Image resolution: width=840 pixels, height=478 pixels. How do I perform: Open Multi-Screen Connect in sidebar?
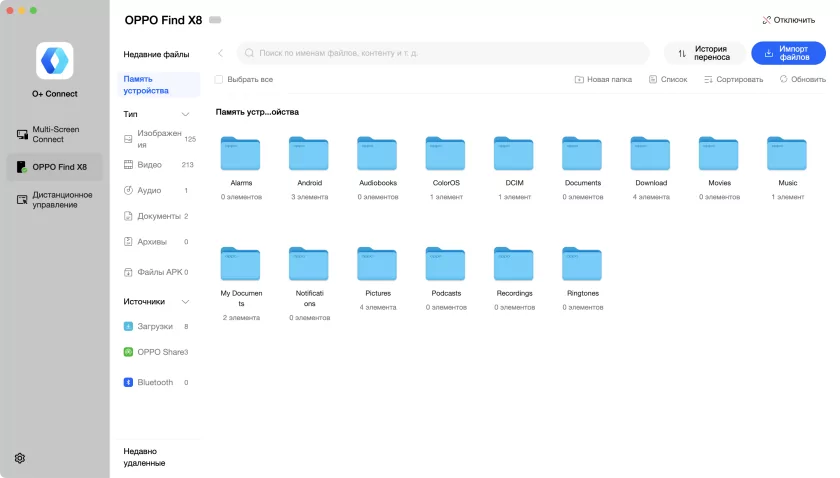pos(55,134)
